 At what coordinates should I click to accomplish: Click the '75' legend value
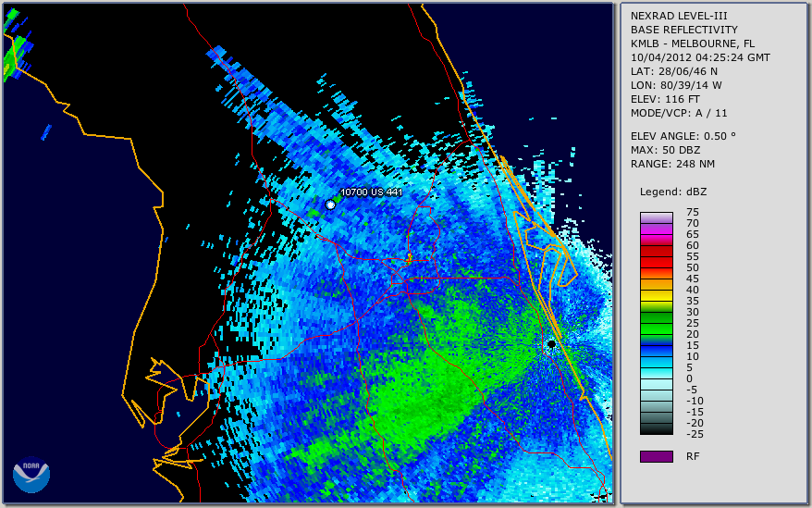click(x=693, y=212)
